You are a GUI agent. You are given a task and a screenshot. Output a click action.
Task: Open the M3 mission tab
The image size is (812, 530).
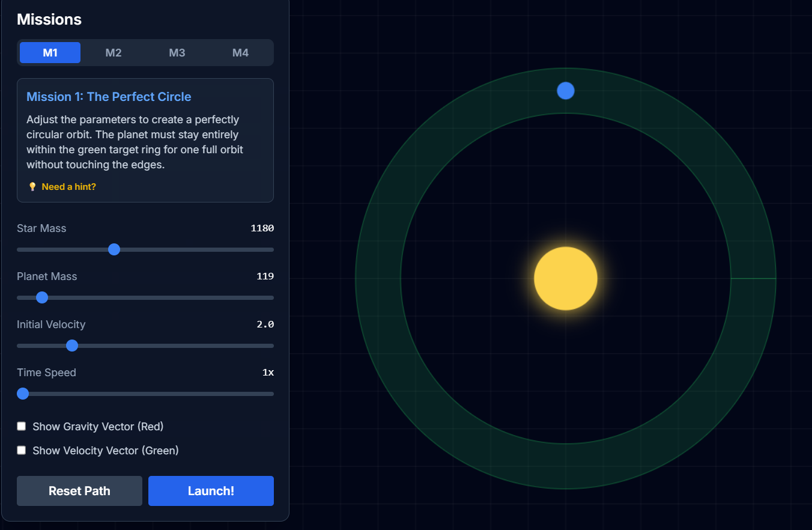177,53
